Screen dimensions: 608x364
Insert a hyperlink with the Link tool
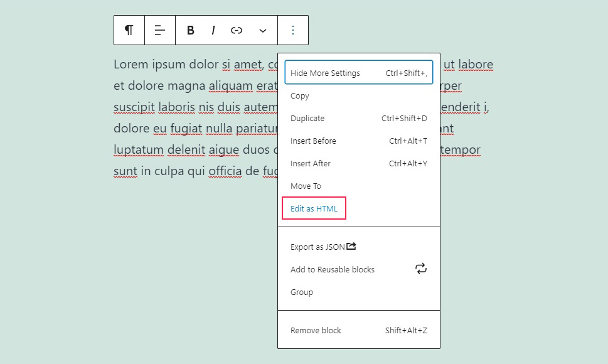pos(237,30)
